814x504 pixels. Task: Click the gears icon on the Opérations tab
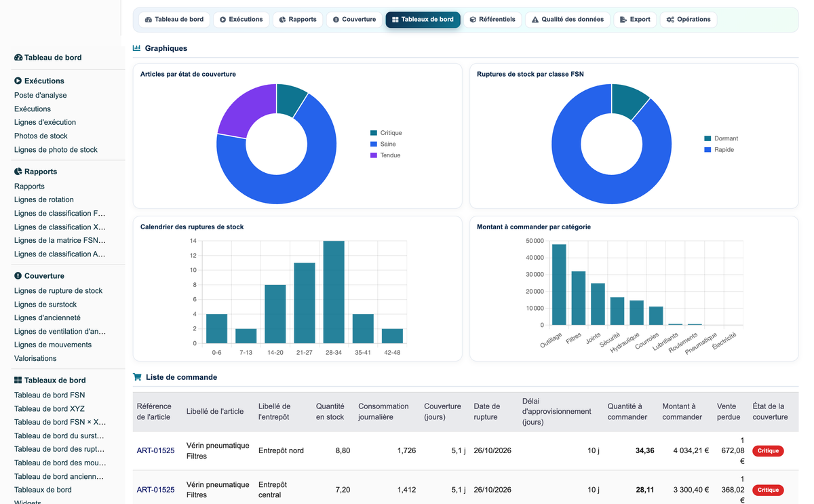[x=670, y=20]
